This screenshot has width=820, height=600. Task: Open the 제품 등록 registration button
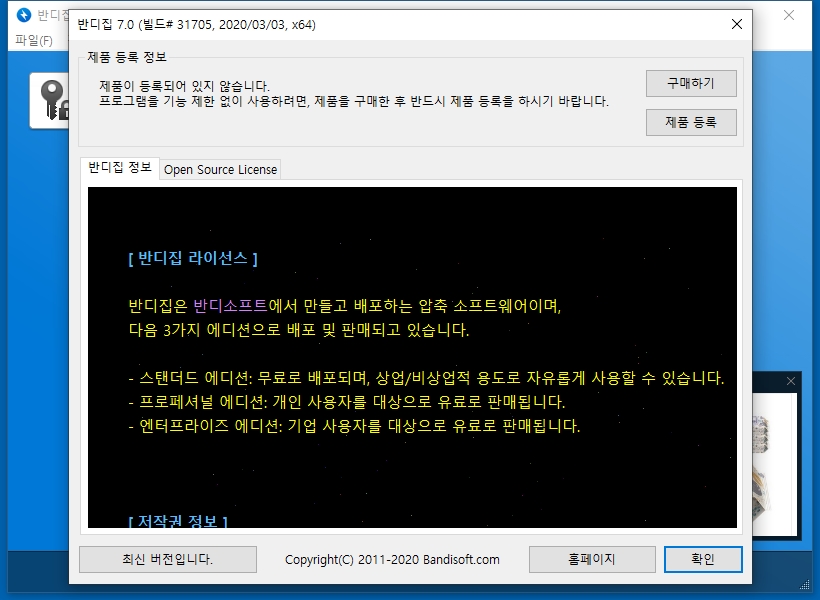click(x=691, y=122)
